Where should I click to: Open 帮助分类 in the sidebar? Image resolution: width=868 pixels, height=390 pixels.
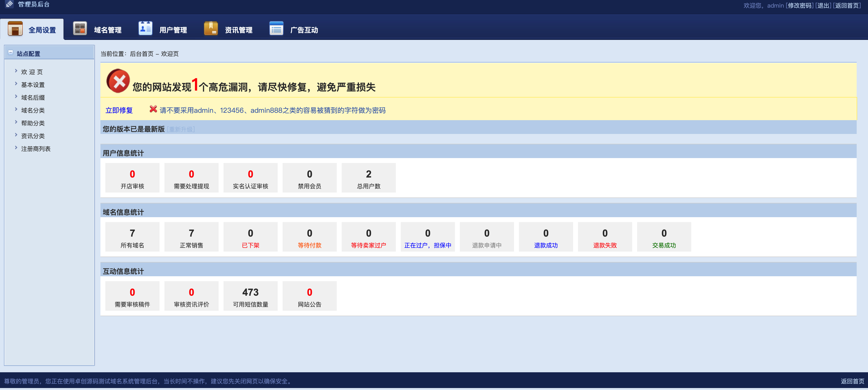(33, 123)
